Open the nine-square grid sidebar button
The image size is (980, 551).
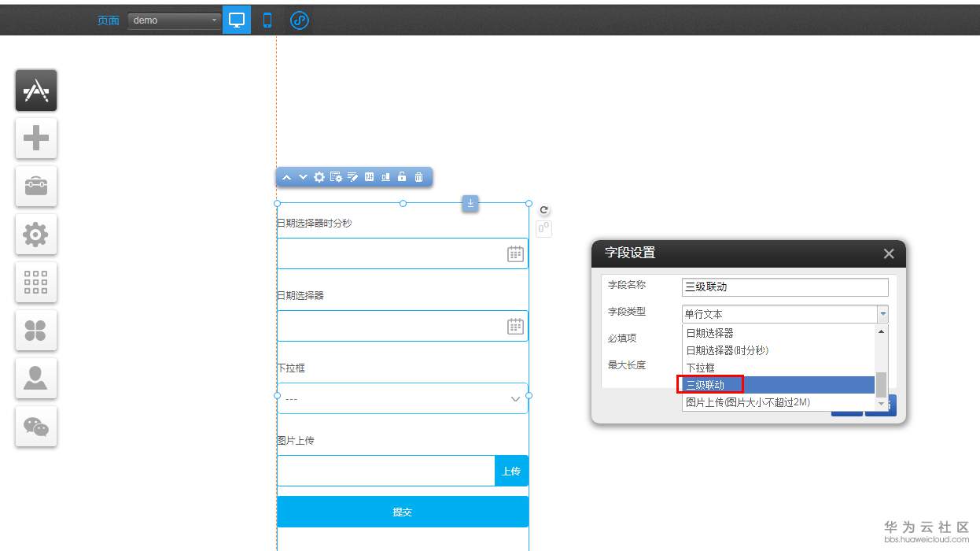(x=36, y=283)
